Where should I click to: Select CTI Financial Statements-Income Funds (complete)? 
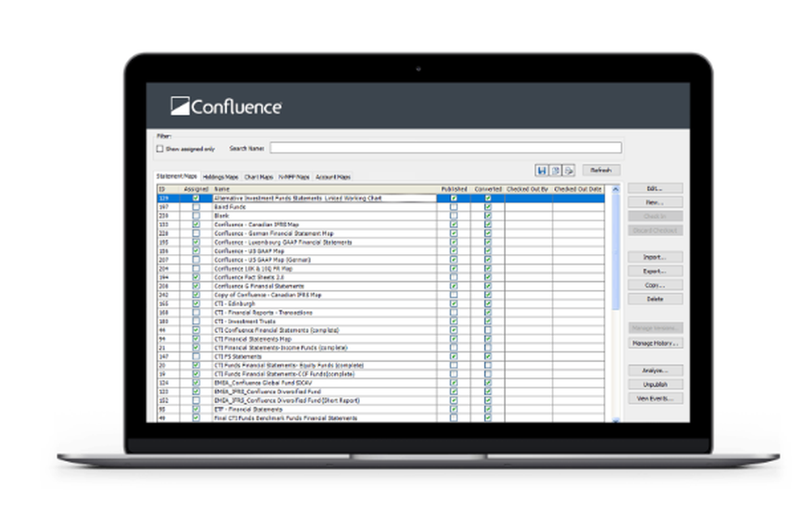click(281, 348)
